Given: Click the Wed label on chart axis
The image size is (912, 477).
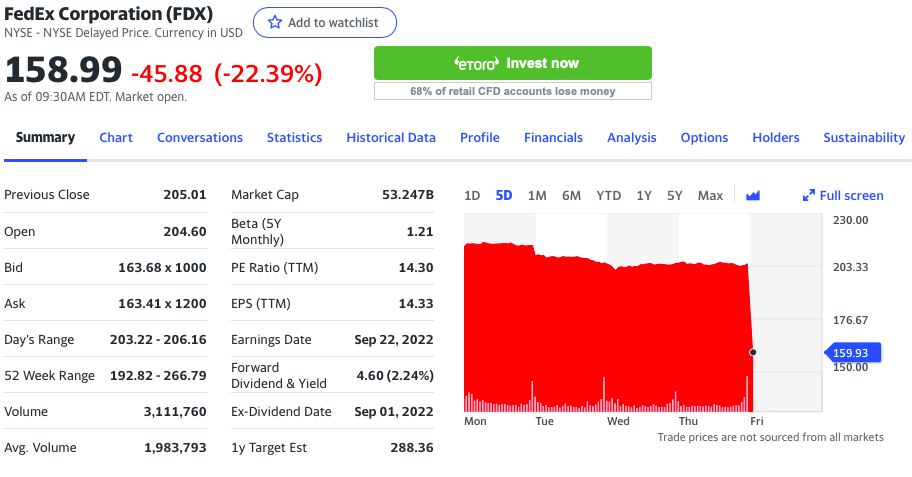Looking at the screenshot, I should click(x=618, y=421).
